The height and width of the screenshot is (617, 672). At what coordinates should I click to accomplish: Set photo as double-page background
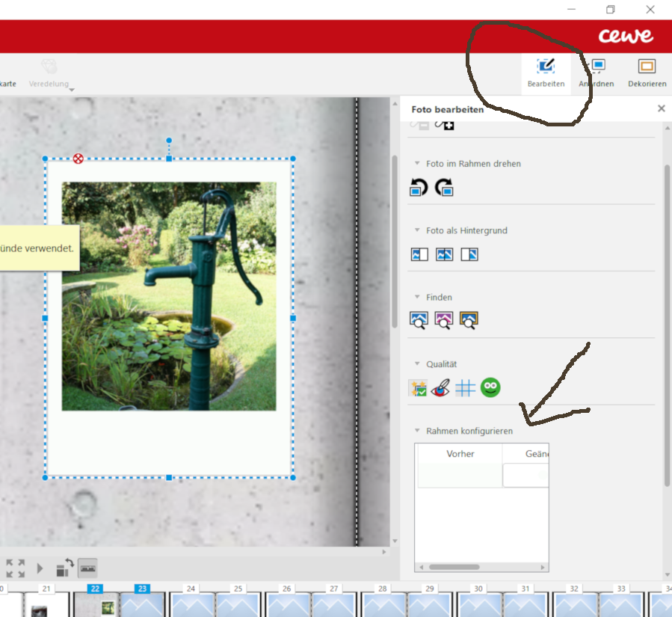click(445, 255)
